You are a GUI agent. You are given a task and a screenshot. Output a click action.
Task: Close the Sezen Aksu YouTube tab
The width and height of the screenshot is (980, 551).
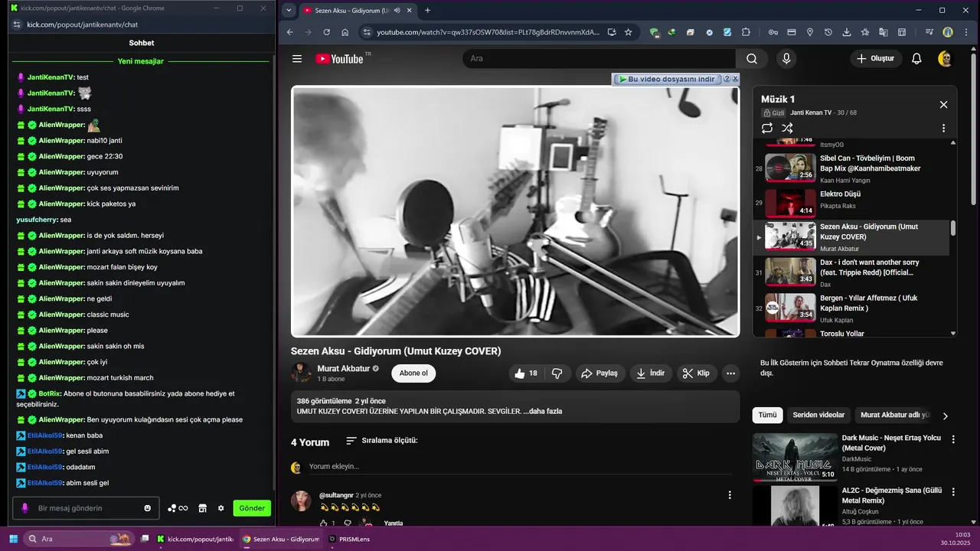(410, 10)
